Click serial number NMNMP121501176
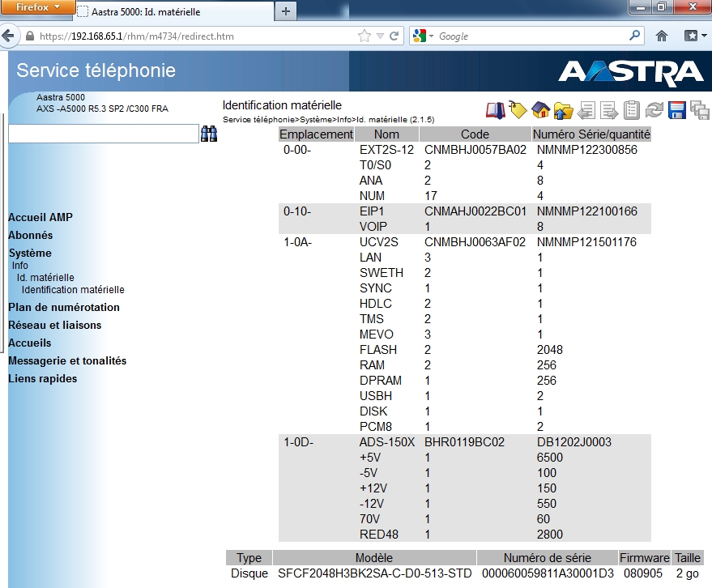 (x=586, y=242)
